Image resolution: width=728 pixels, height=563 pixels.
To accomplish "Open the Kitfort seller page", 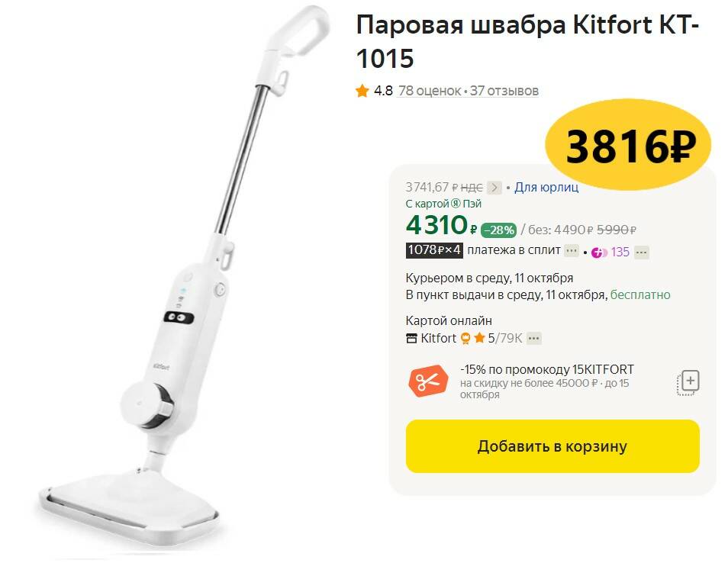I will click(x=438, y=339).
